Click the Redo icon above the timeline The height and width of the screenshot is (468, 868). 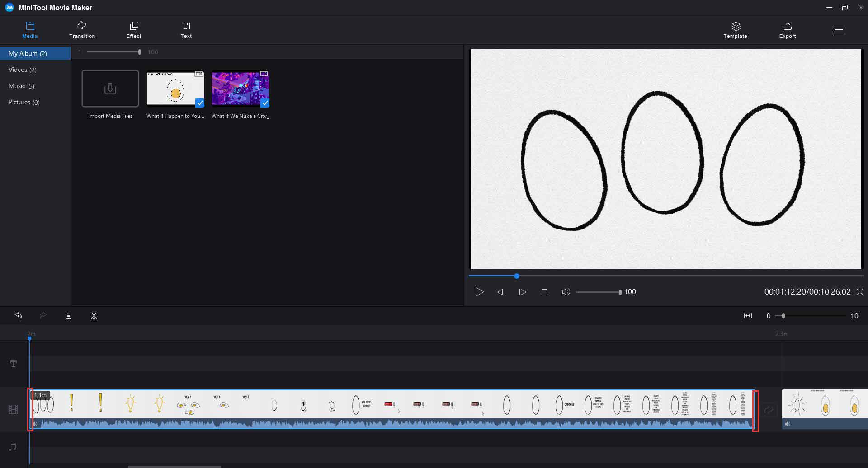tap(43, 315)
